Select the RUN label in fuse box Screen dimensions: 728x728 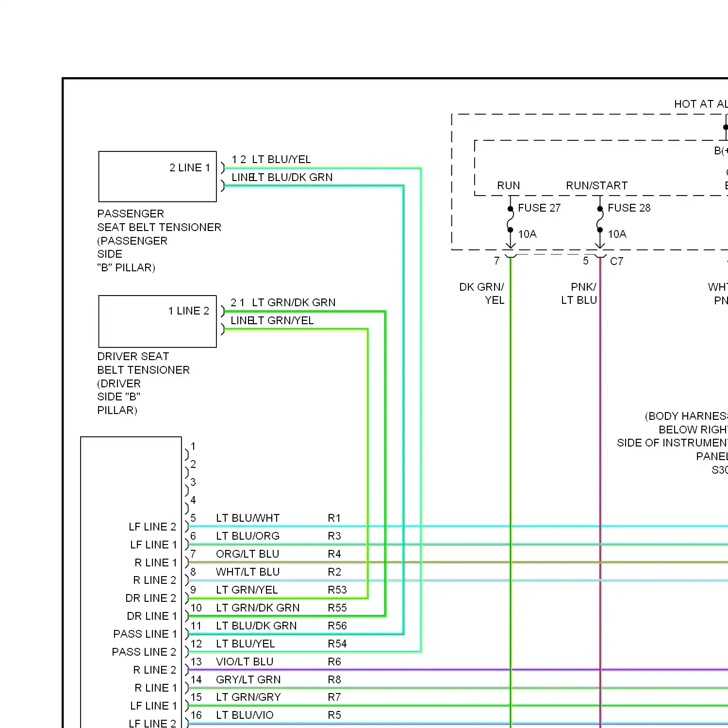coord(508,185)
